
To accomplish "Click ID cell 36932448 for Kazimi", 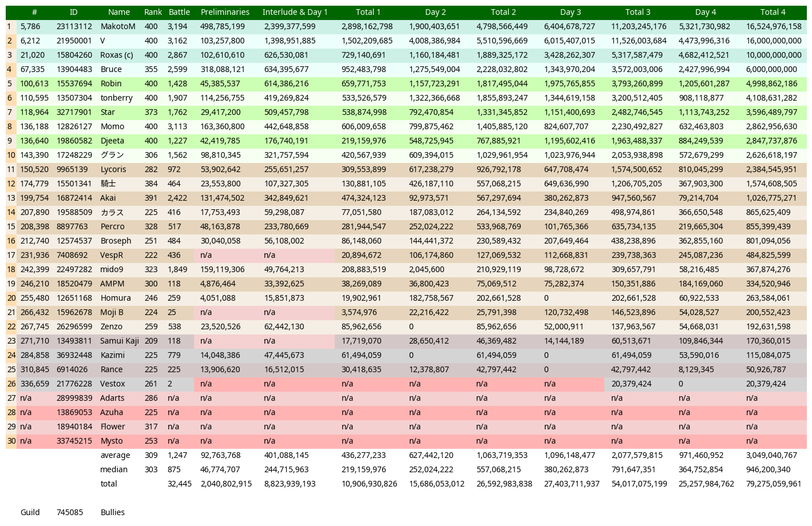I will 74,355.
